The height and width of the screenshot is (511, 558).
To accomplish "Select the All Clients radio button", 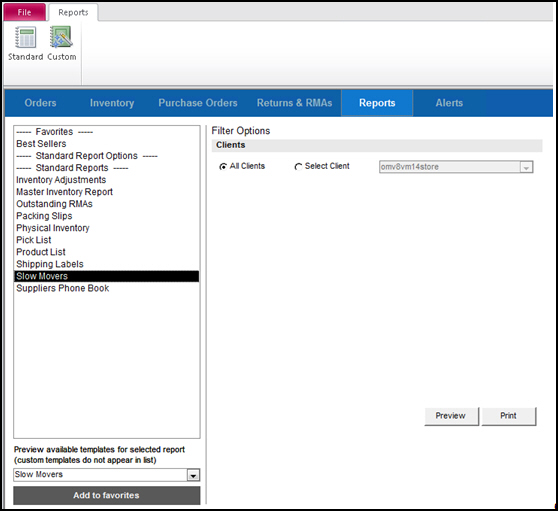I will 223,166.
